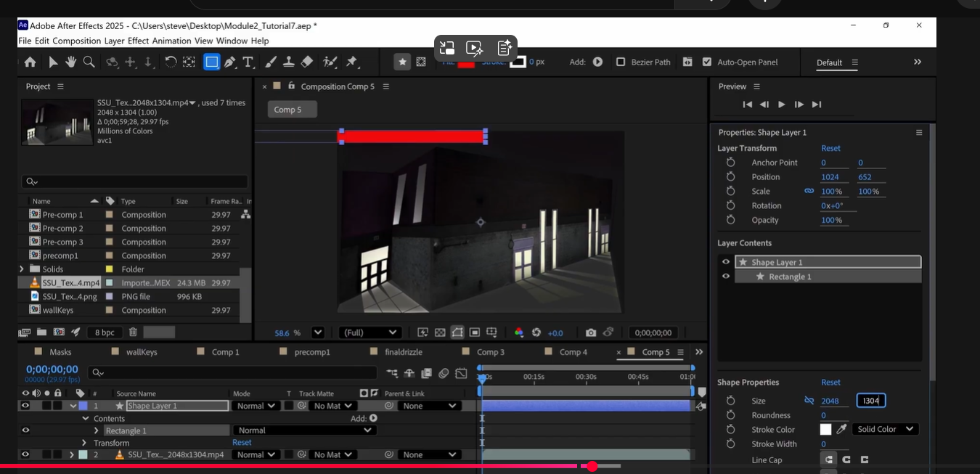Viewport: 980px width, 474px height.
Task: Pick the Eraser tool
Action: point(306,62)
